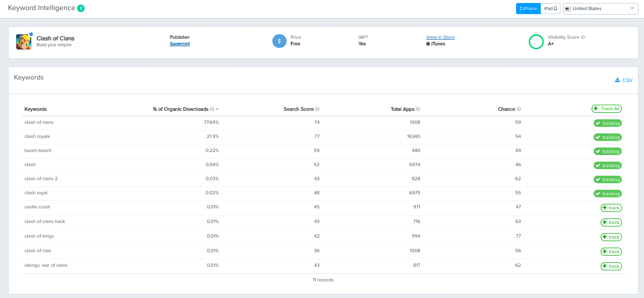Click the 11 records footer text

point(323,280)
